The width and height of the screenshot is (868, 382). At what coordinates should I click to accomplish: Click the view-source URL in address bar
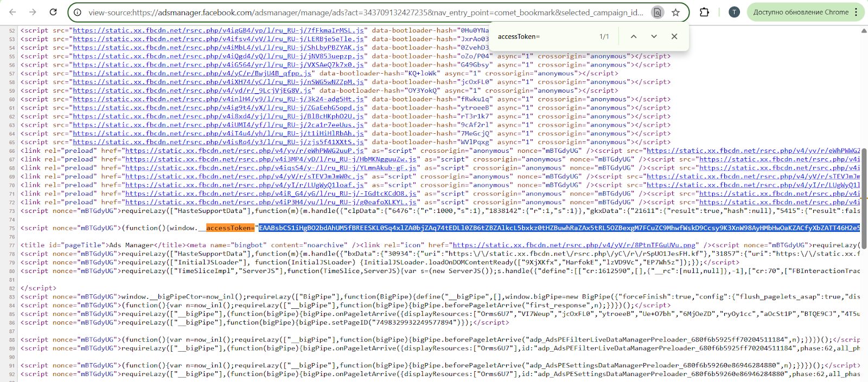tap(366, 12)
